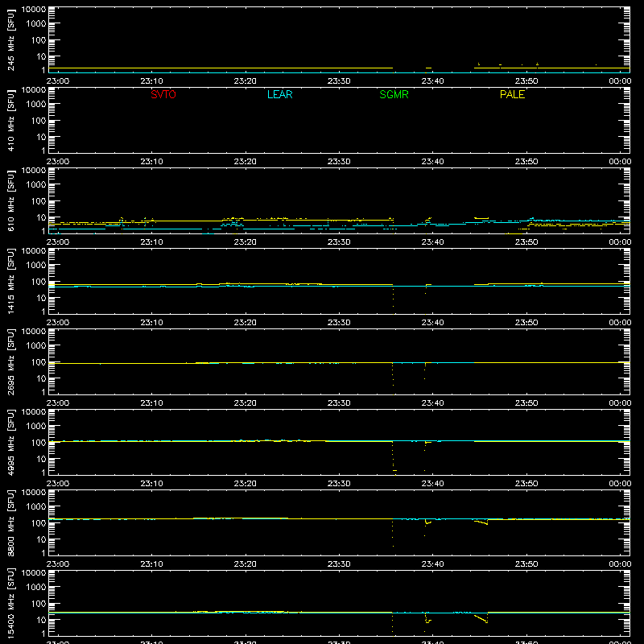Select the 4995 MHz [SFU] axis title
644x644 pixels.
click(11, 443)
